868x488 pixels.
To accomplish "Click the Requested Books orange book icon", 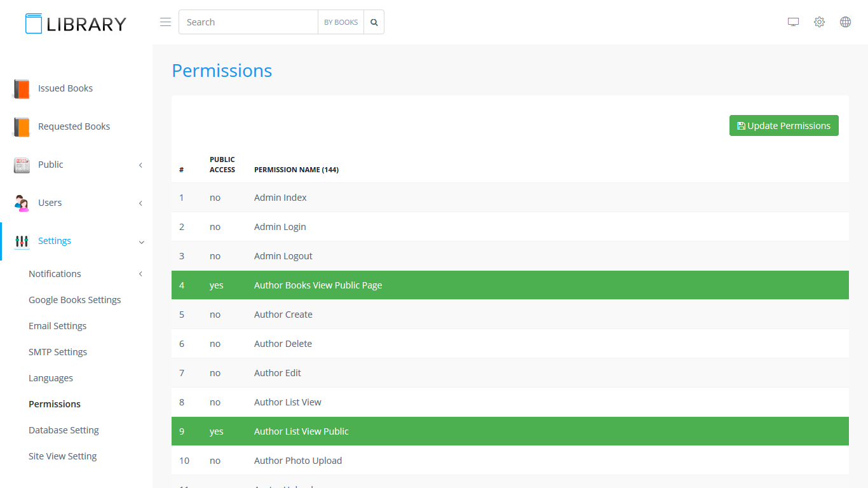I will coord(22,127).
